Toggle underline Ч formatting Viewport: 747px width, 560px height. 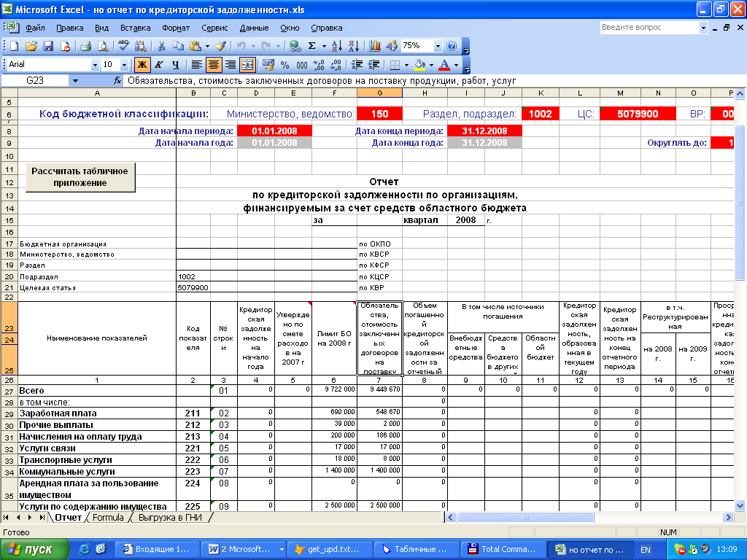point(175,65)
